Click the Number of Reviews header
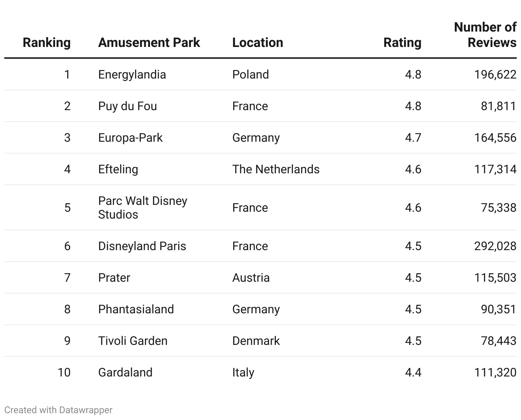Image resolution: width=521 pixels, height=420 pixels. (485, 35)
